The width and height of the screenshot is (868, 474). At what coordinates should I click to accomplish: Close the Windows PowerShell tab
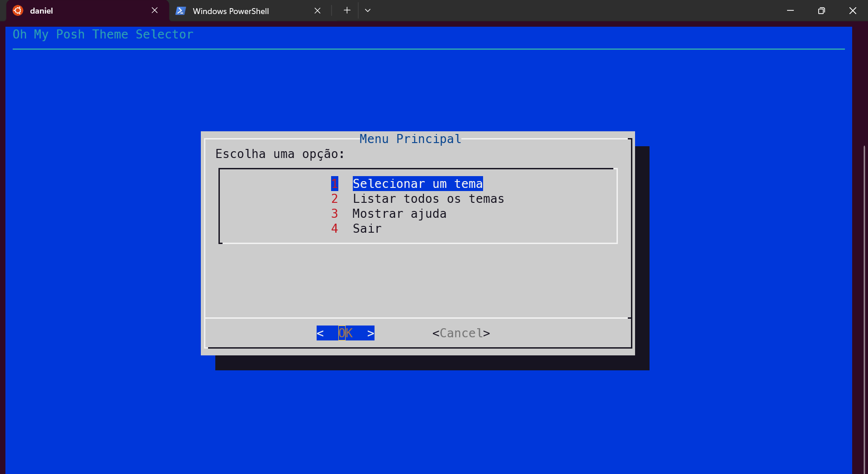[x=318, y=10]
